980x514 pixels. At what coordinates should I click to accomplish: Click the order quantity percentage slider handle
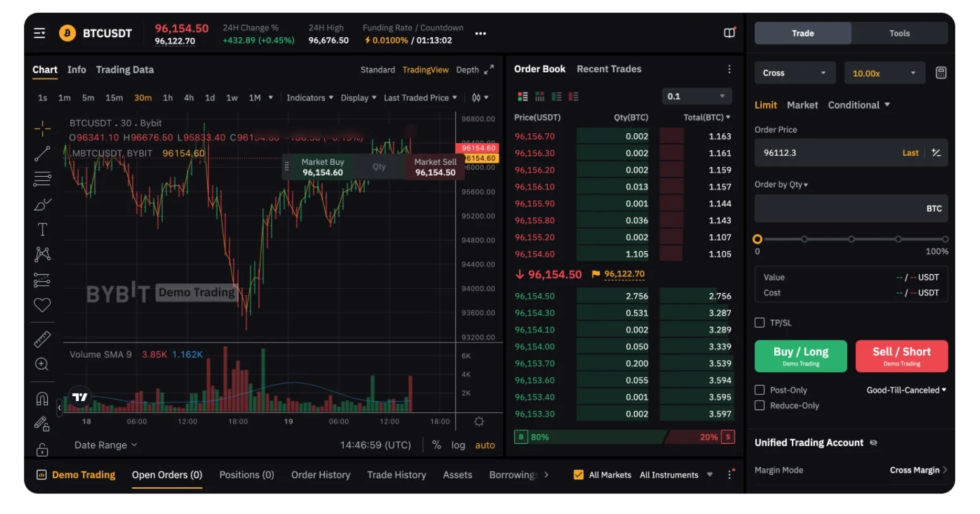757,239
